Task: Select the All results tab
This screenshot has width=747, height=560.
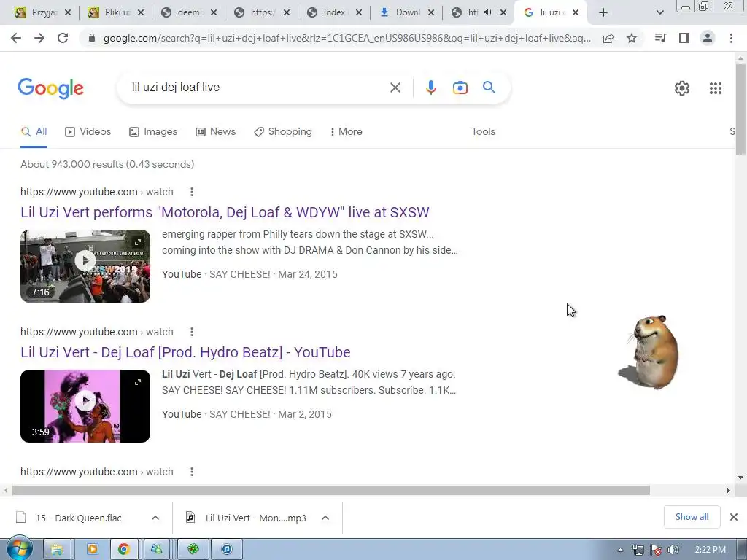Action: [34, 132]
